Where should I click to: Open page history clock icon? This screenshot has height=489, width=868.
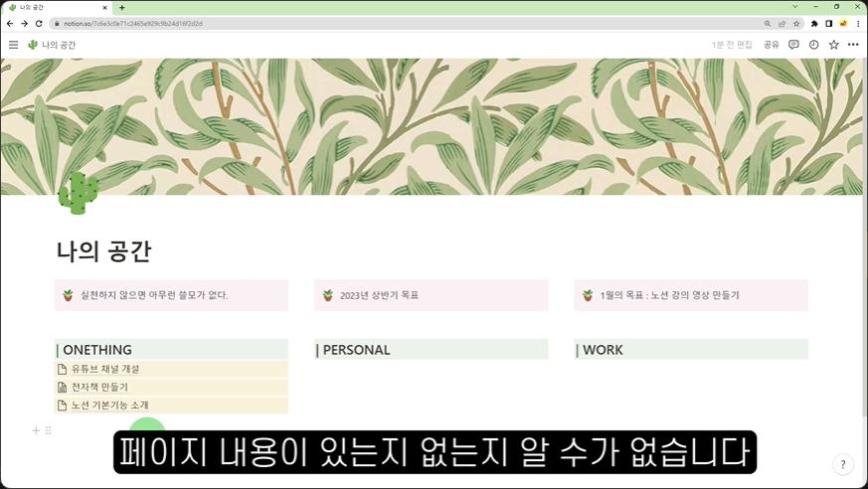click(813, 45)
